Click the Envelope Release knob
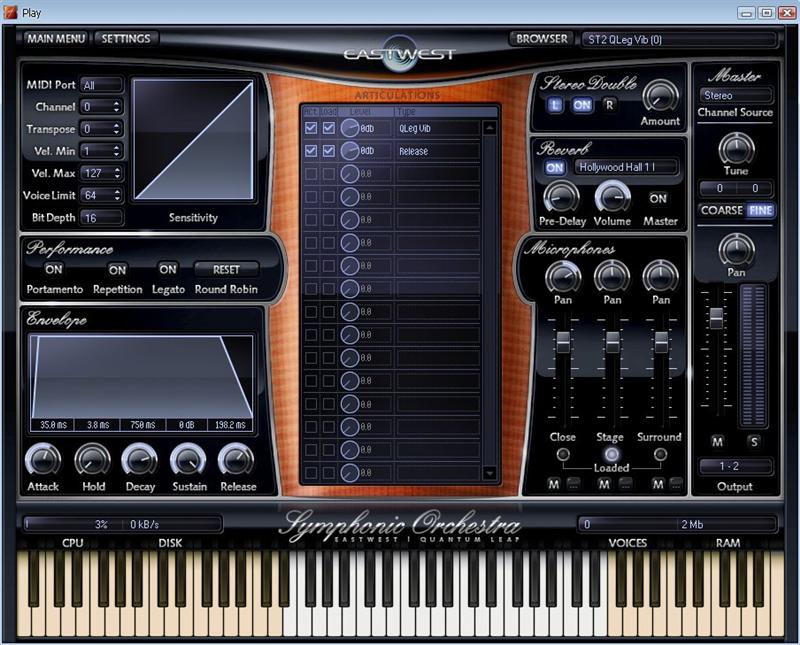The width and height of the screenshot is (800, 645). tap(236, 460)
